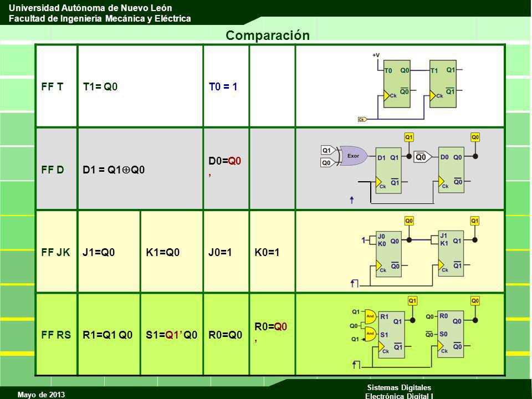This screenshot has height=399, width=532.
Task: Select the FF JK row label
Action: pyautogui.click(x=55, y=253)
